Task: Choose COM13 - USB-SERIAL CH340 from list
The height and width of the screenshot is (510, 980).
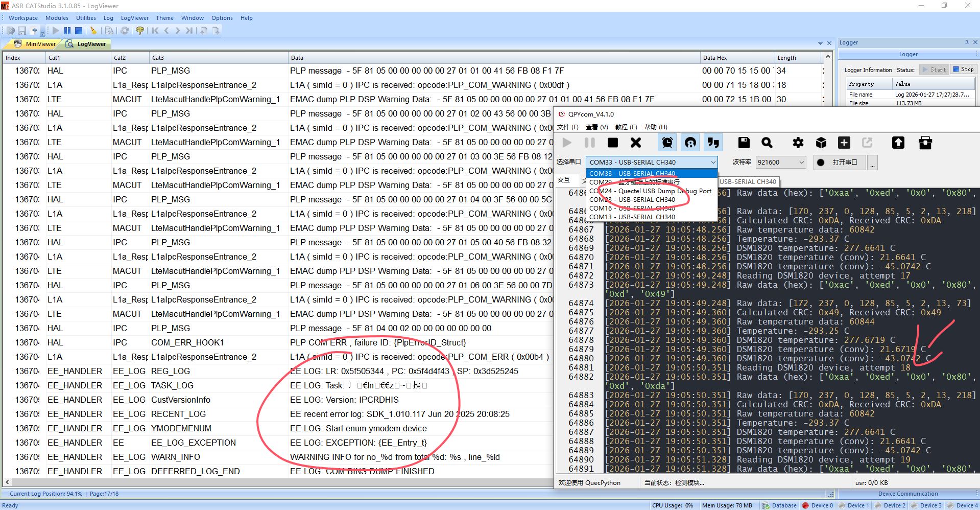Action: [632, 217]
